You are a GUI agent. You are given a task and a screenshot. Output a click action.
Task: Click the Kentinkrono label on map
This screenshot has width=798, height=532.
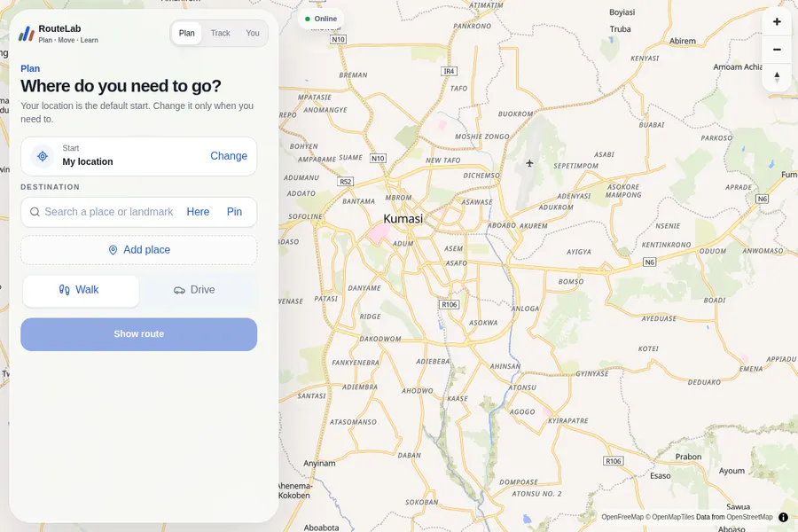666,245
